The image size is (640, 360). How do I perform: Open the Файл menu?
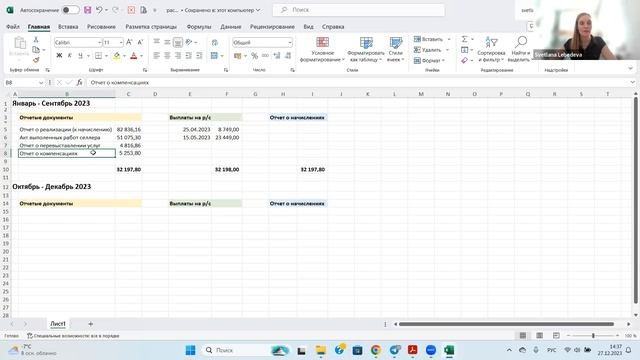[13, 27]
